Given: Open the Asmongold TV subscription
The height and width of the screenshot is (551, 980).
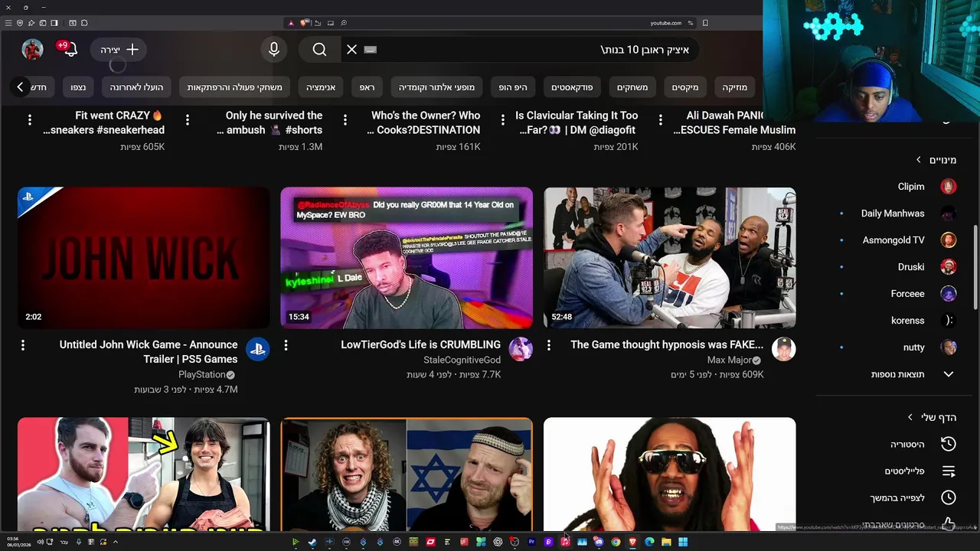Looking at the screenshot, I should (893, 240).
